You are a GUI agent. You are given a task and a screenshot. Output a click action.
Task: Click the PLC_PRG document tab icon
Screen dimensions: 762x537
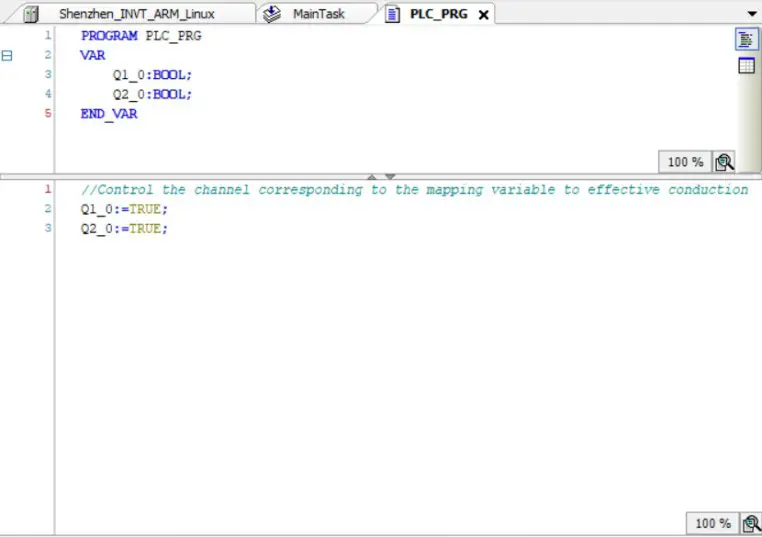click(x=392, y=14)
